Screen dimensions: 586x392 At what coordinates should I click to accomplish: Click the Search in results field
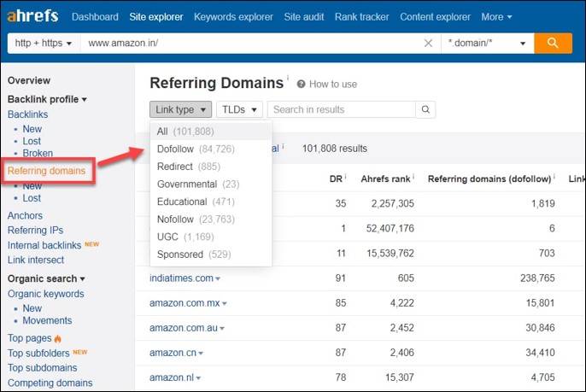tap(341, 109)
